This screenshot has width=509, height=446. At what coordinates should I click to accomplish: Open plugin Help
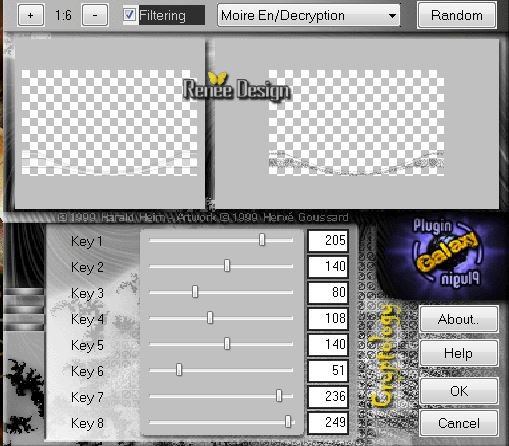tap(459, 353)
